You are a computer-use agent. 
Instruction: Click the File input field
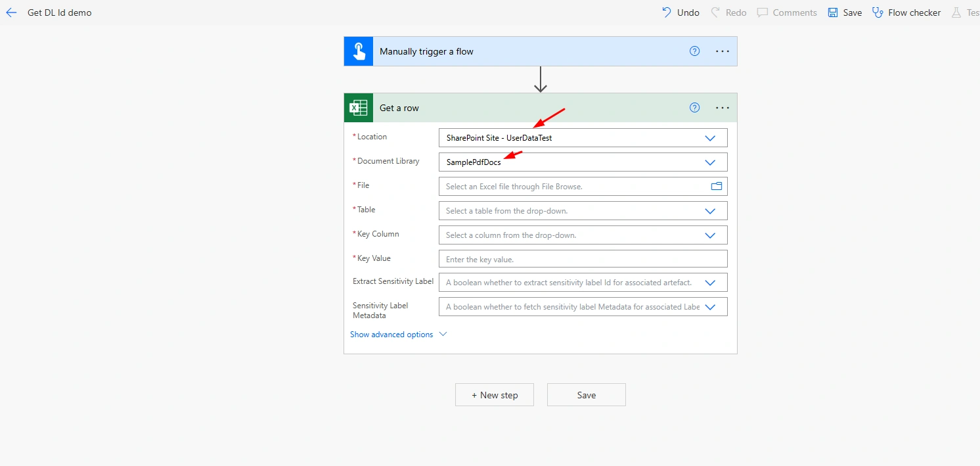[x=583, y=187]
